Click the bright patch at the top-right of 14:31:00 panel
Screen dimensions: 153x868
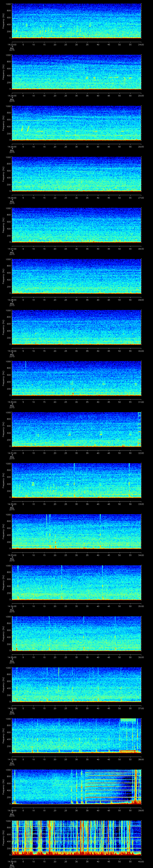coord(140,414)
